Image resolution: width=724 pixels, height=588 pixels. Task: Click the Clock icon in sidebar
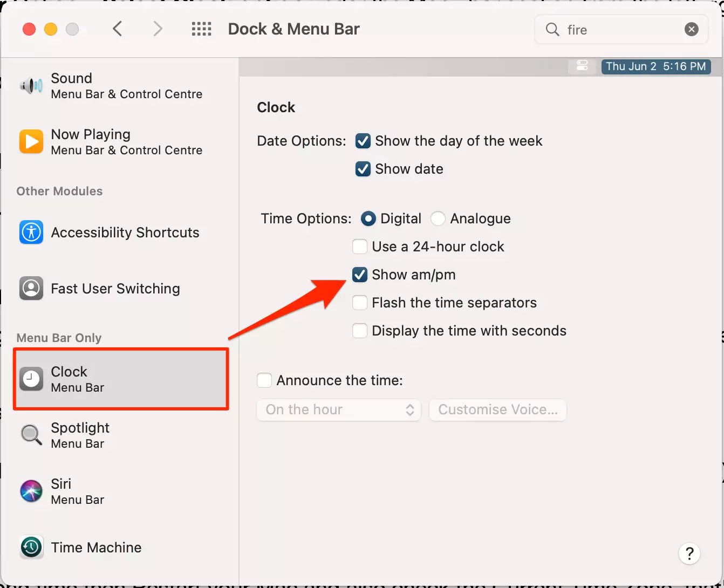[31, 379]
